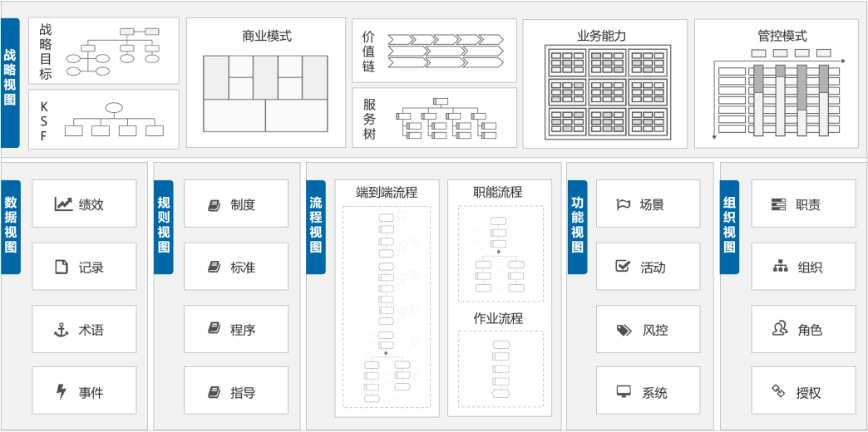This screenshot has width=868, height=432.
Task: Click the 指导 label
Action: click(x=243, y=393)
